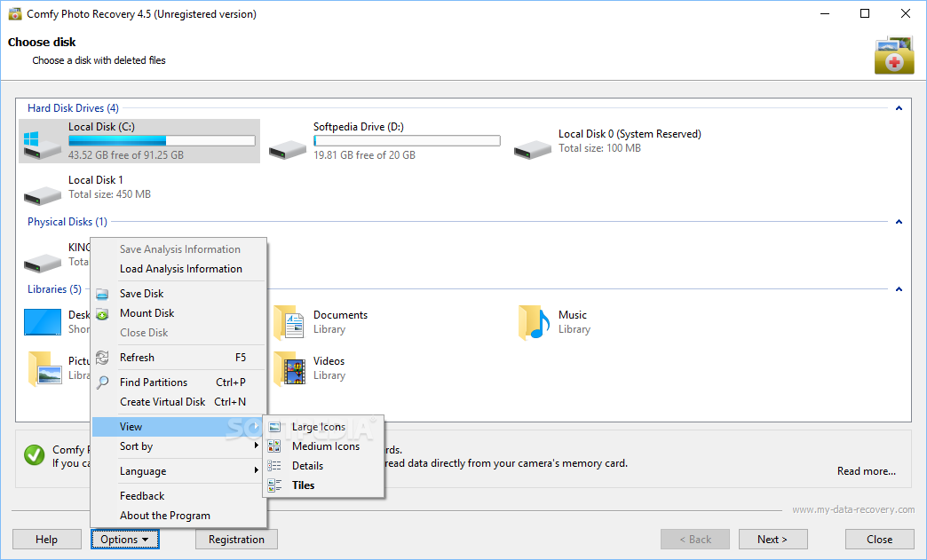Follow the Read more... link
Screen dimensions: 927x560
click(x=866, y=470)
